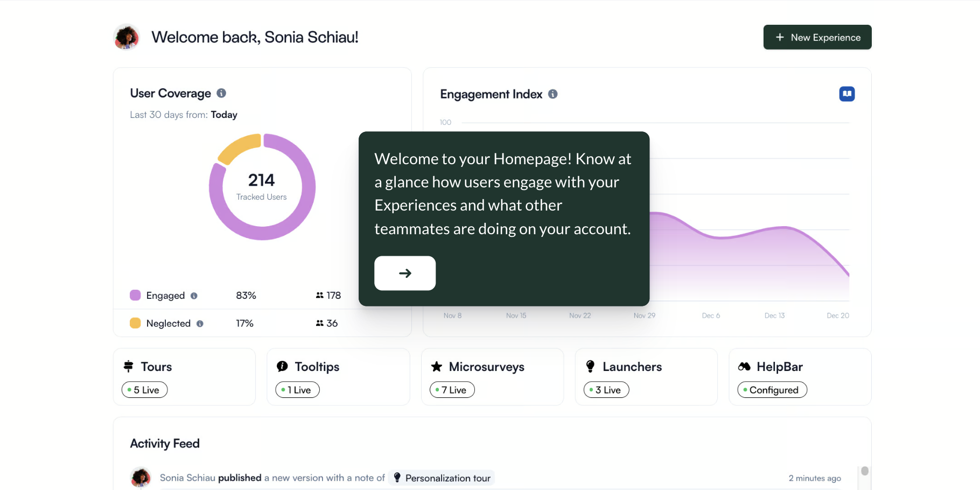This screenshot has height=490, width=980.
Task: Open the 7 Live microsurveys badge
Action: click(x=452, y=390)
